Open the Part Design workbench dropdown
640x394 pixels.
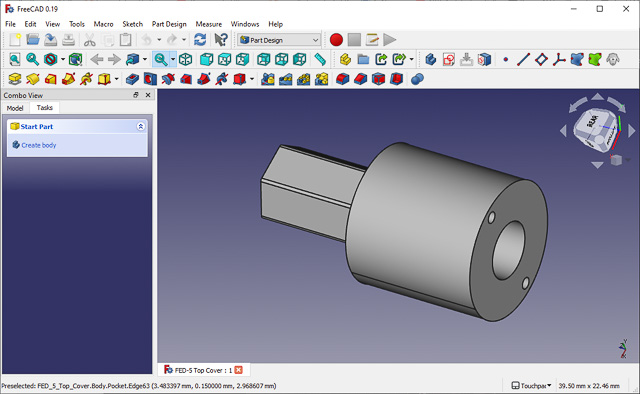click(279, 40)
